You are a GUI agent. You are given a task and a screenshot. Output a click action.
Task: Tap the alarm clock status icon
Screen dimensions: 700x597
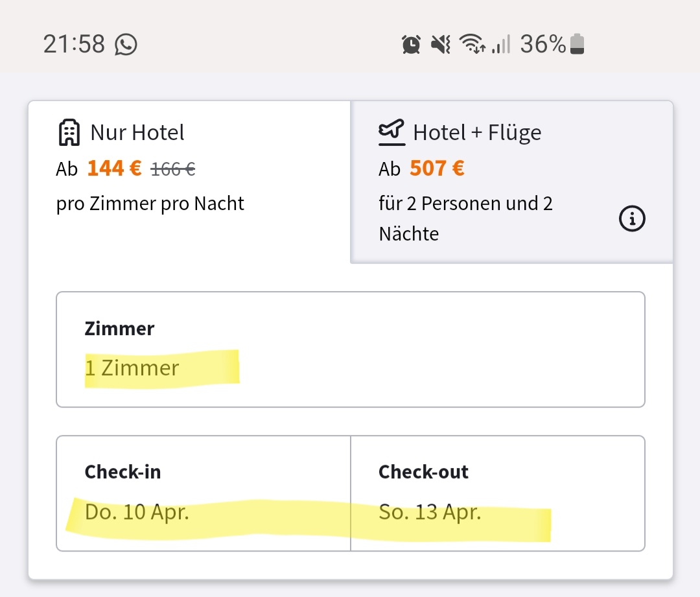pyautogui.click(x=411, y=45)
